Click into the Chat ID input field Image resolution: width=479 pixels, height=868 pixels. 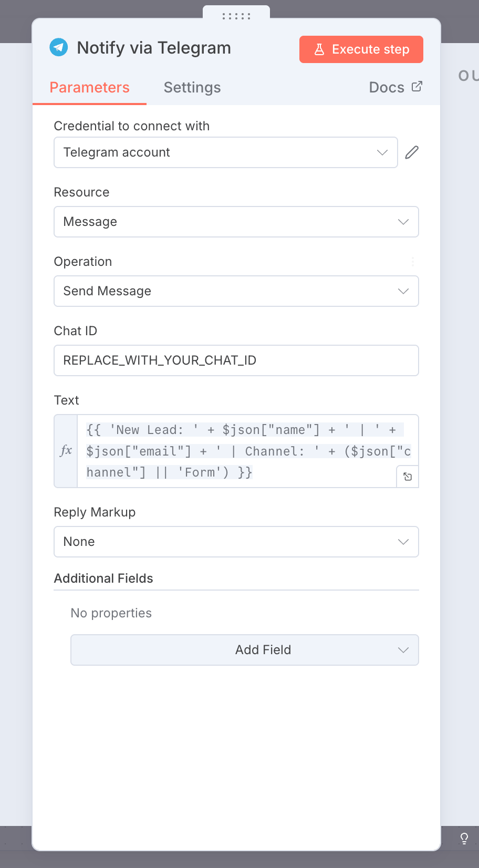click(x=236, y=360)
